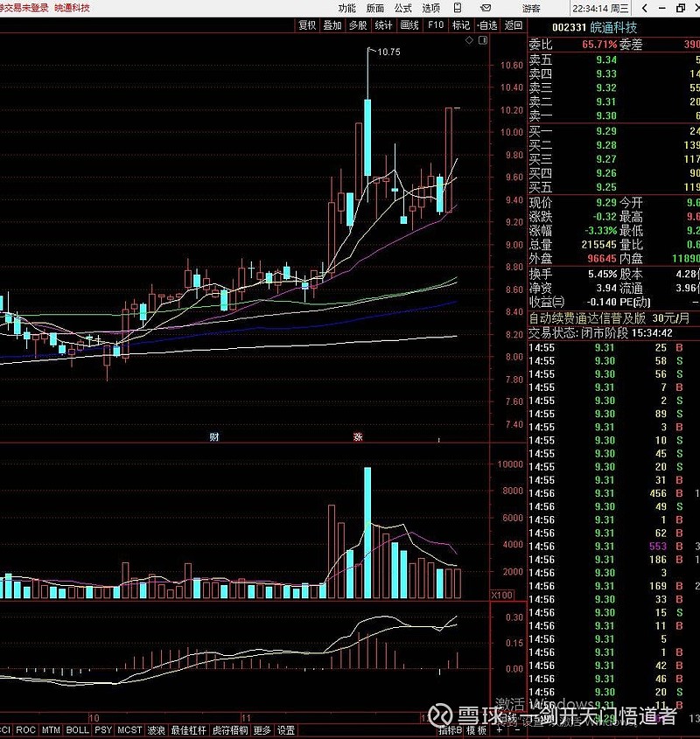Click the 画线 drawing tool button
This screenshot has width=700, height=739.
tap(409, 25)
